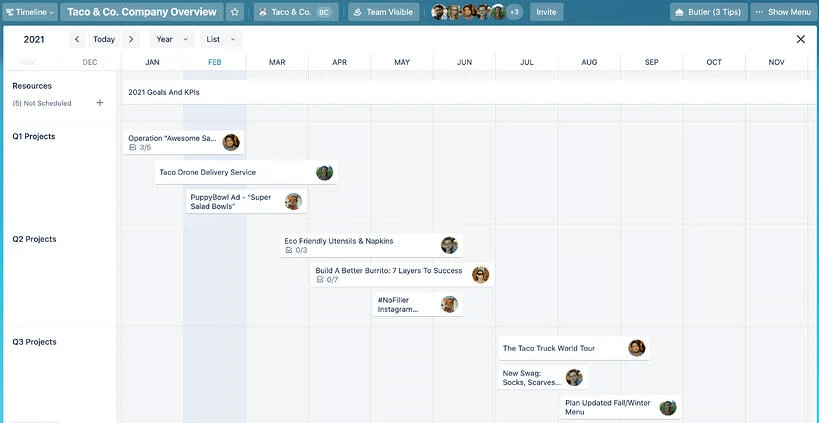
Task: Click the 0/3 checklist badge on the Eco Friendly Utensils card
Action: (x=296, y=250)
